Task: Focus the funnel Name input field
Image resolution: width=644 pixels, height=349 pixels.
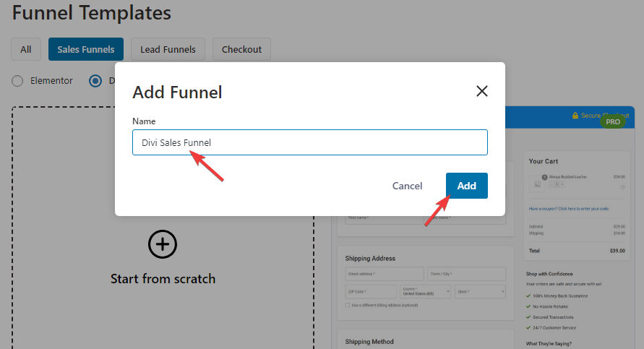Action: [x=309, y=142]
